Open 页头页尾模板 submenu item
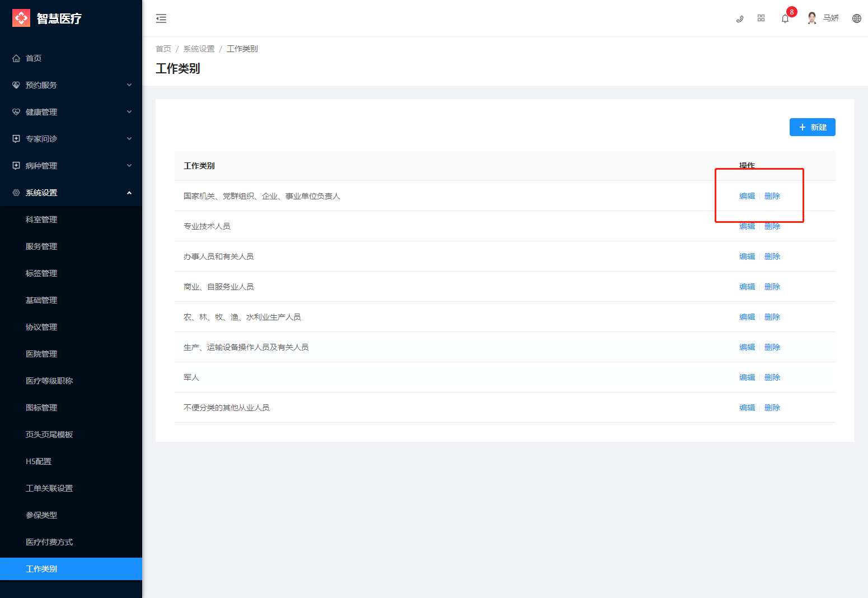The width and height of the screenshot is (868, 598). click(x=71, y=435)
